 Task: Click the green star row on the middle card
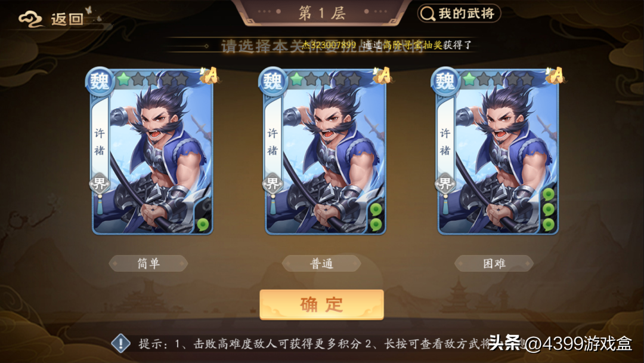325,79
